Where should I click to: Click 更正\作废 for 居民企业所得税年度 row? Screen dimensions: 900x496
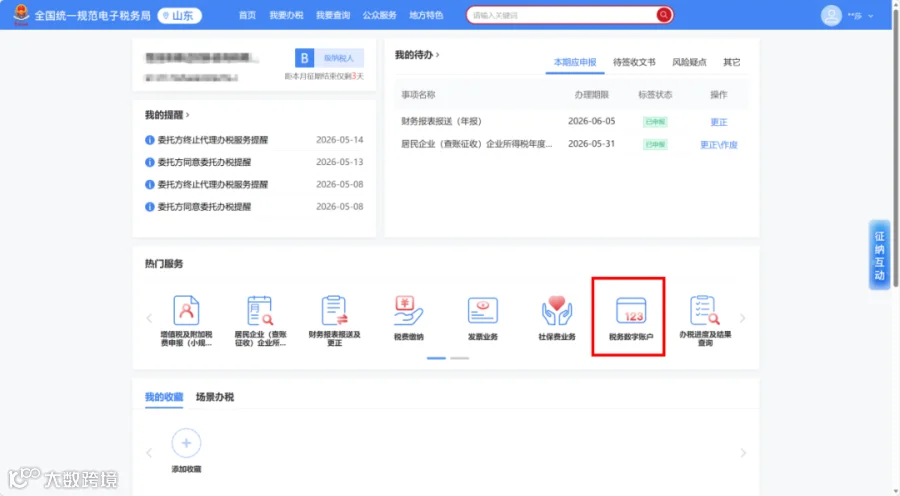(x=719, y=145)
